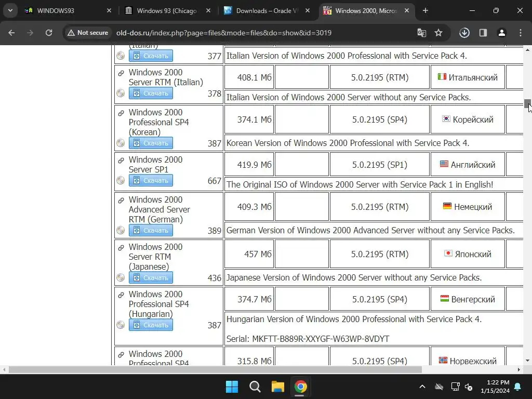Click the Japanese flag next to Японский

point(448,253)
